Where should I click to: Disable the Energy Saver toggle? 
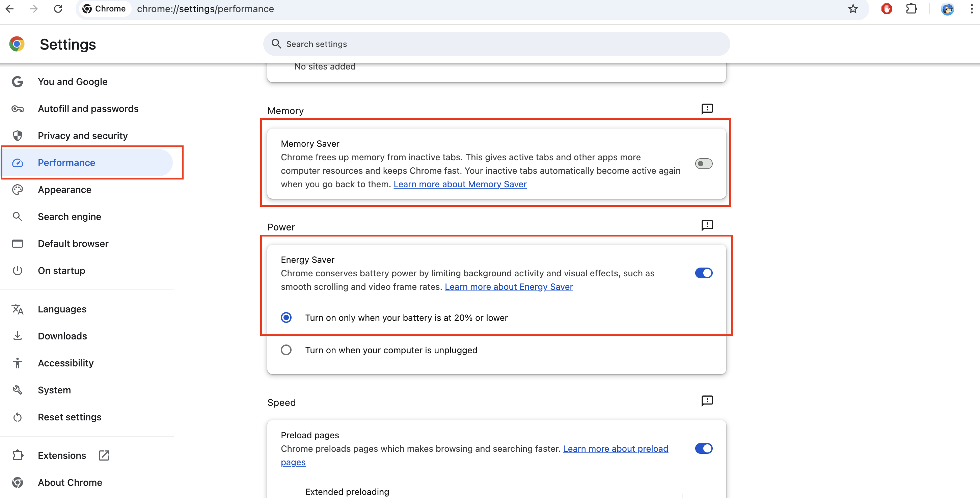(703, 273)
